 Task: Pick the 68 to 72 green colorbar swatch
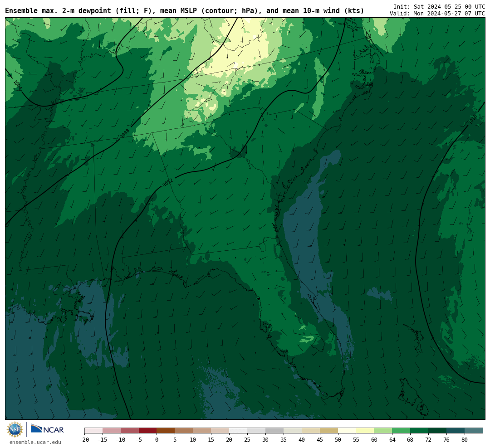pyautogui.click(x=420, y=431)
